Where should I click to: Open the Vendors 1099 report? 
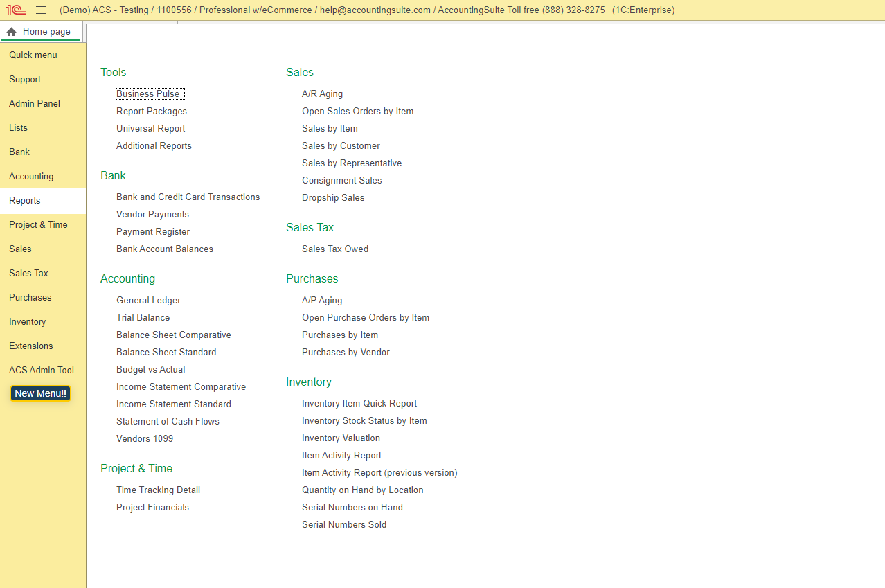(x=145, y=439)
